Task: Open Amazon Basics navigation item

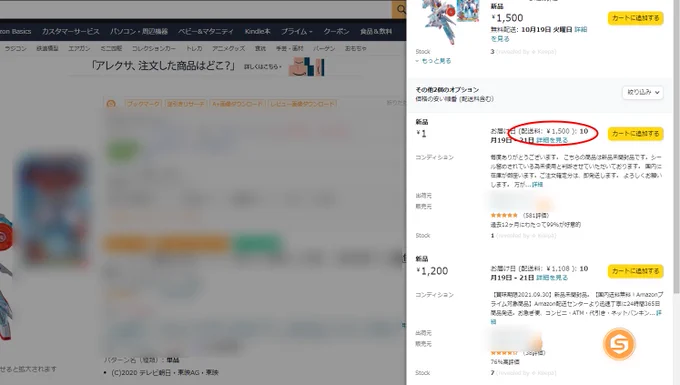Action: click(15, 31)
